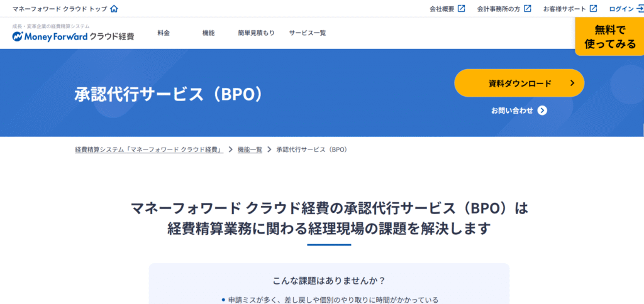Click external link icon next to お客様サポート
Screen dimensions: 644x304
pyautogui.click(x=593, y=9)
